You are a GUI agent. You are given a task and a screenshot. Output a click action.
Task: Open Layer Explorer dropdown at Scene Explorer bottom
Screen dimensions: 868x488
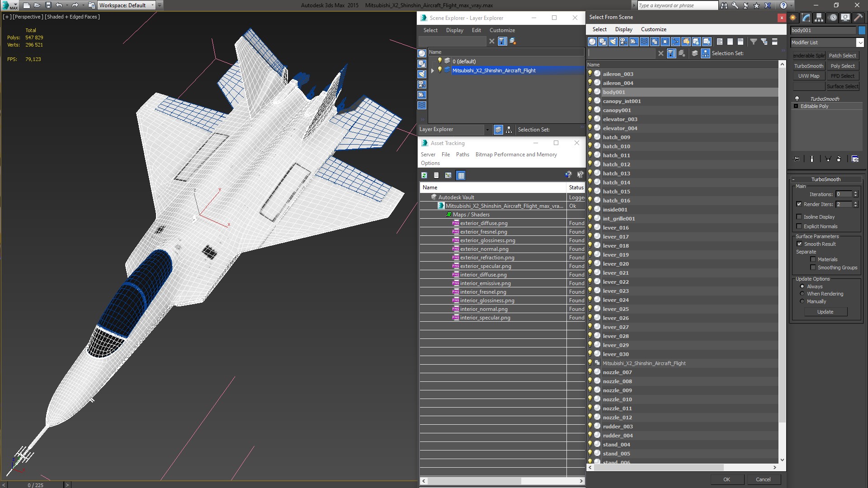point(487,130)
